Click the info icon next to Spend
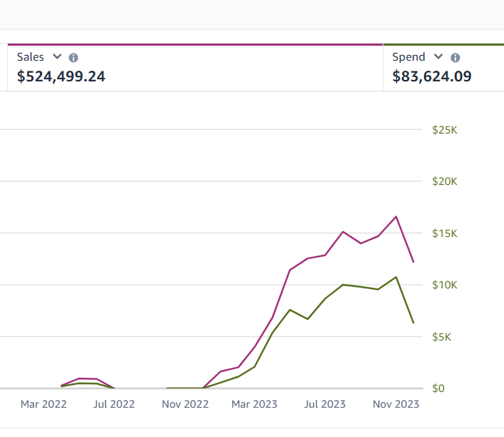 pyautogui.click(x=455, y=58)
